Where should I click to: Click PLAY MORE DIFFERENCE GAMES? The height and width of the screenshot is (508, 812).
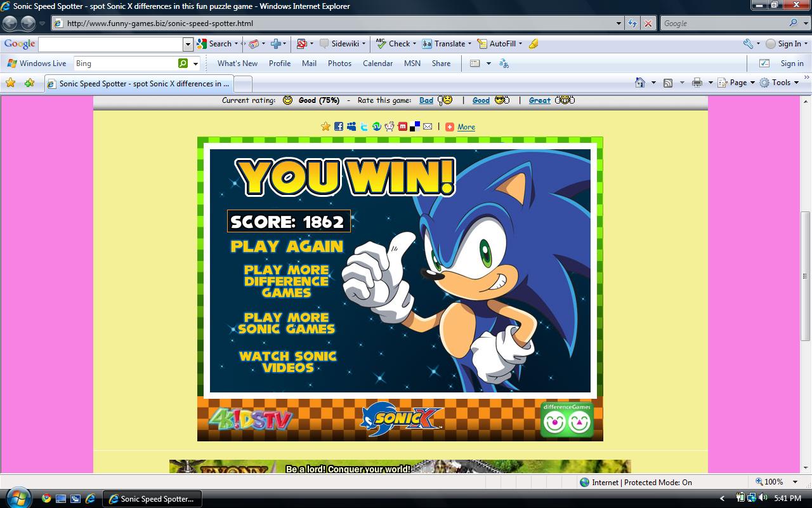click(x=287, y=281)
